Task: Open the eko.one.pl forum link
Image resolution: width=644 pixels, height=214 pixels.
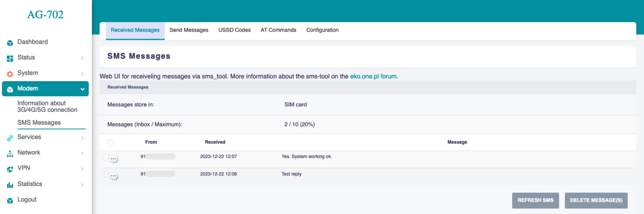Action: [374, 76]
